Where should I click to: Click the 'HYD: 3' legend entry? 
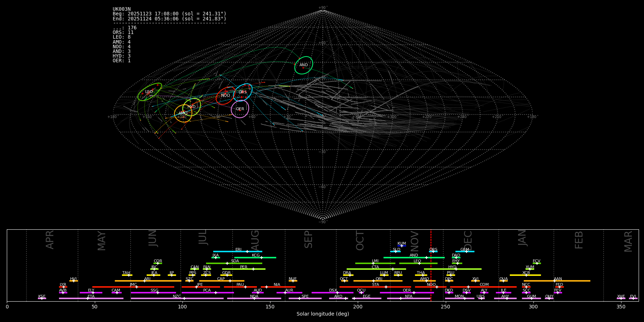[x=122, y=56]
